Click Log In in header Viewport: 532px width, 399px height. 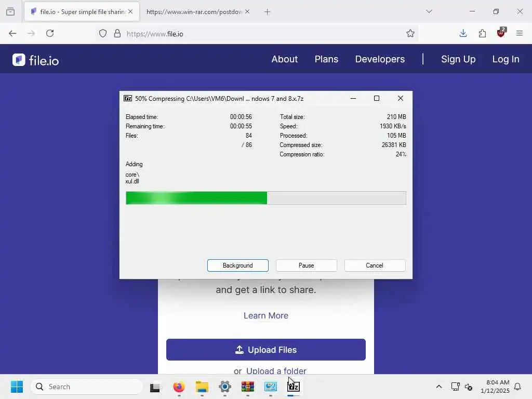point(506,59)
